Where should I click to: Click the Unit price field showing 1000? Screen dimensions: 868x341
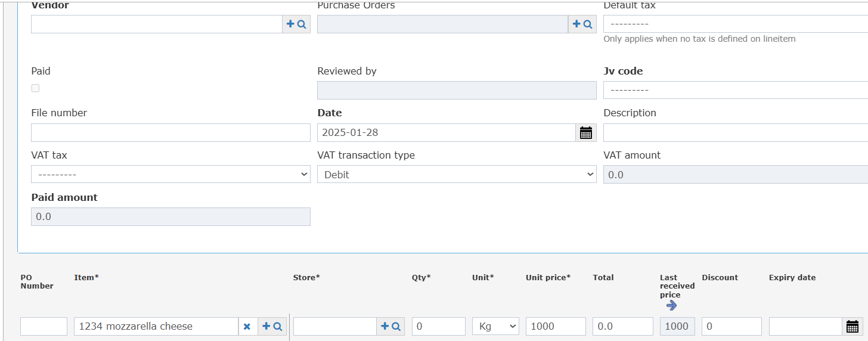(556, 327)
